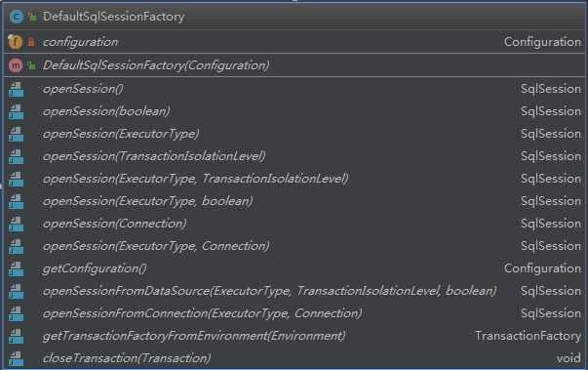Select the openSession(TransactionIsolationLevel) method name
The height and width of the screenshot is (370, 588).
coord(154,156)
